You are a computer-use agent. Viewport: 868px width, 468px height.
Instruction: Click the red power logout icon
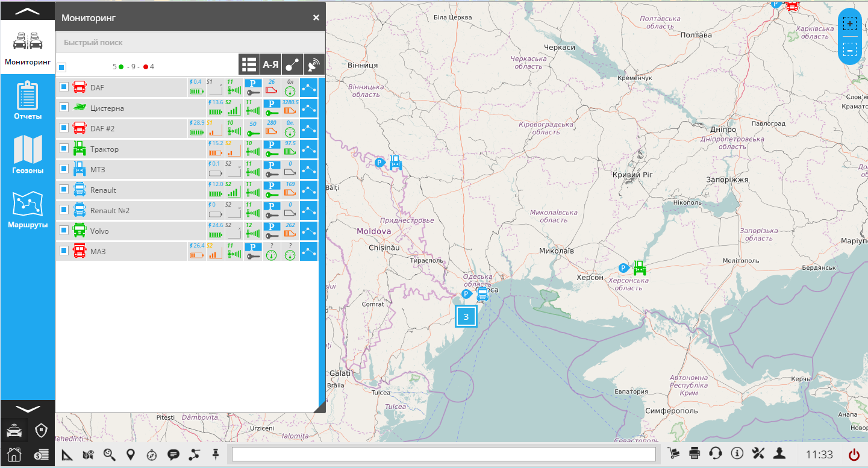(x=854, y=455)
